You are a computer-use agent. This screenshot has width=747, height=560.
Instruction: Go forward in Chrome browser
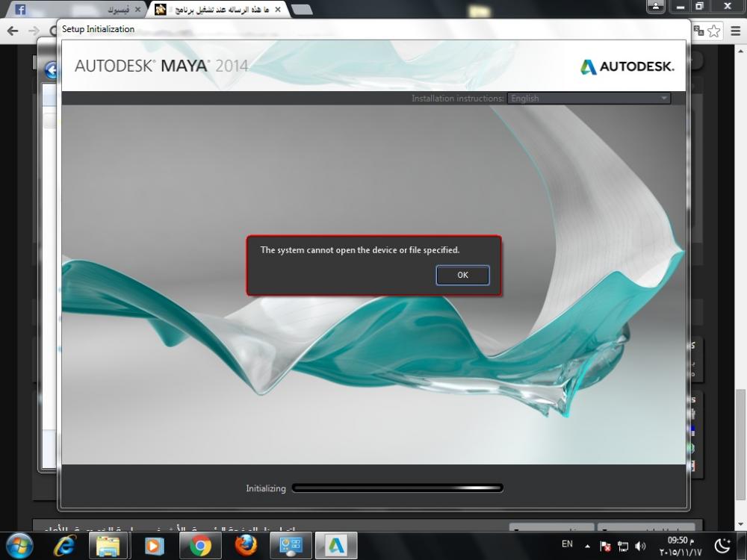pyautogui.click(x=34, y=31)
